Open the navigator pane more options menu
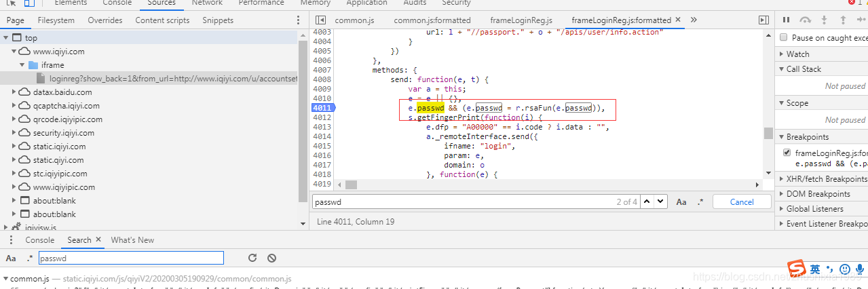 (299, 20)
